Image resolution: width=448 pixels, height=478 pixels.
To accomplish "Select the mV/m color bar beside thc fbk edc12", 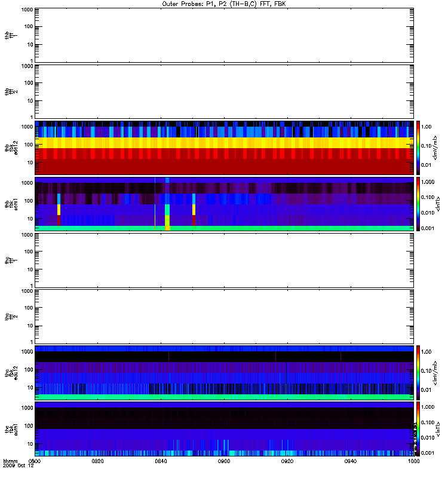I will (418, 372).
